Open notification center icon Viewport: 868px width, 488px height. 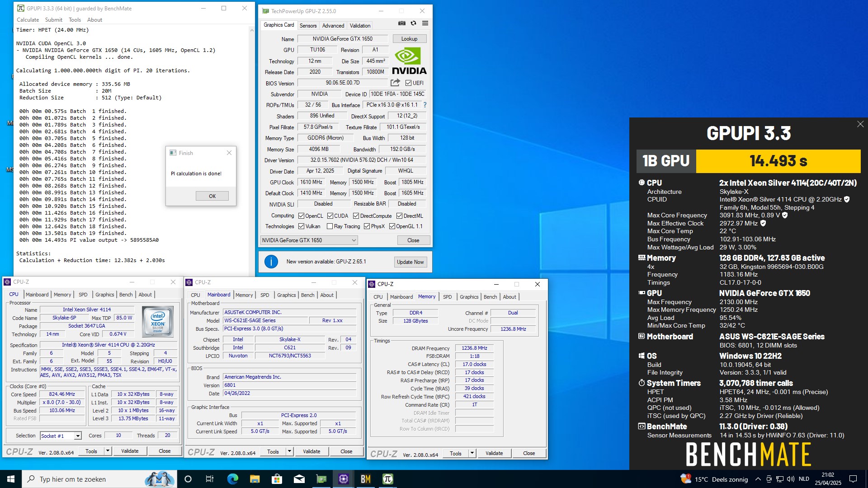point(853,479)
